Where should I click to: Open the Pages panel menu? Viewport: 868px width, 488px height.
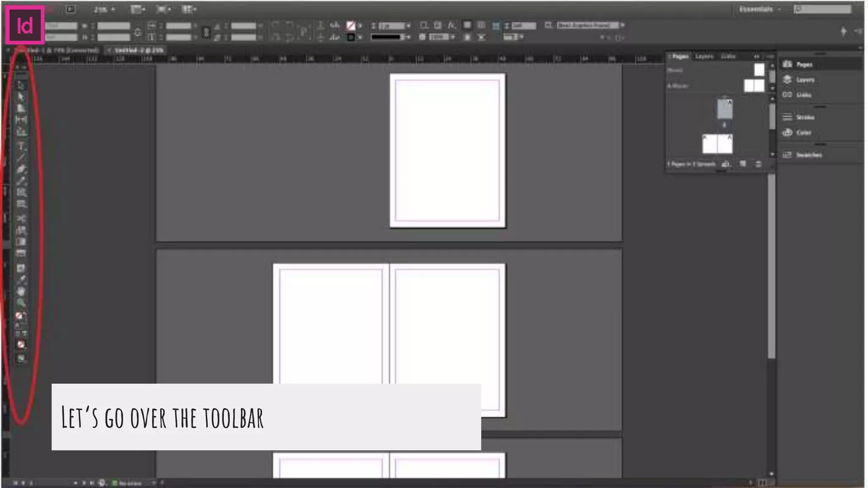[770, 56]
